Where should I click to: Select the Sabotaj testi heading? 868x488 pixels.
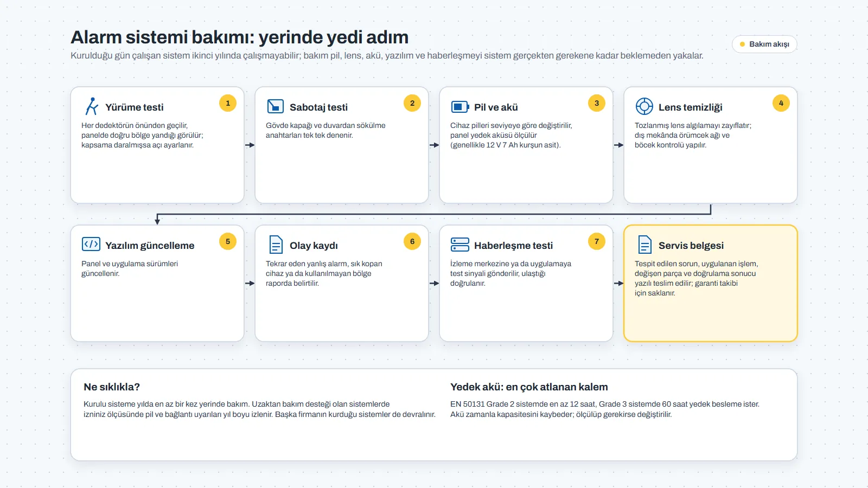click(x=318, y=107)
